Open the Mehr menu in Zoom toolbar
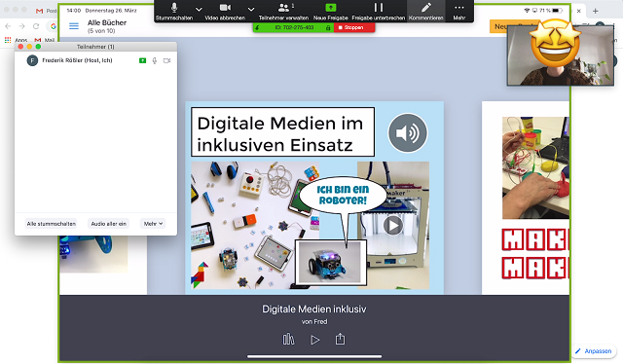623x364 pixels. 458,11
